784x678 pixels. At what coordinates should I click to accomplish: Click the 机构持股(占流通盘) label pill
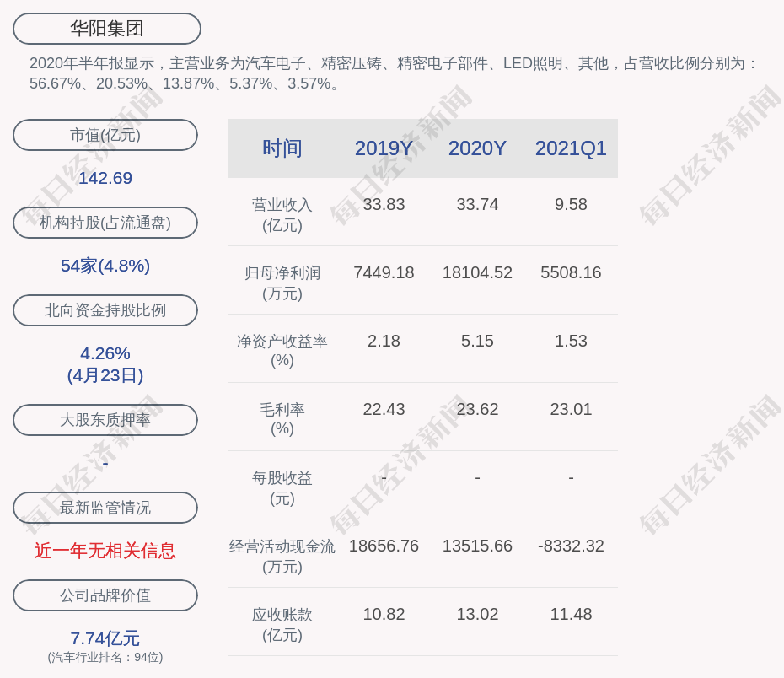(105, 223)
